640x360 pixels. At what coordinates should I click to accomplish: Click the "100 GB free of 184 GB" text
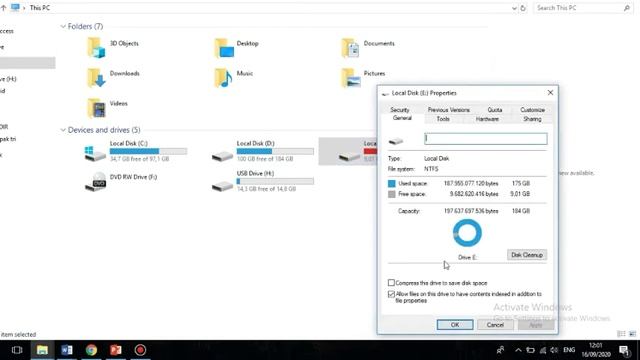point(265,159)
